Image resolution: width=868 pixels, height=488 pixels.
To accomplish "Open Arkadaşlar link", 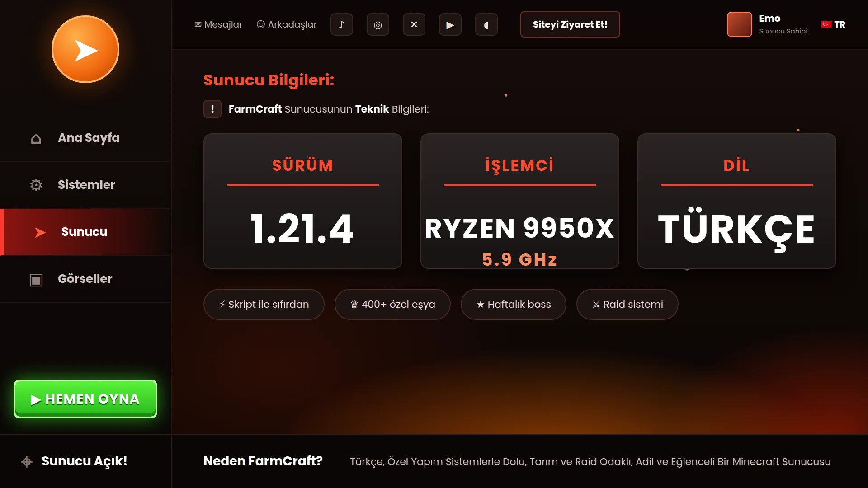I will coord(287,24).
